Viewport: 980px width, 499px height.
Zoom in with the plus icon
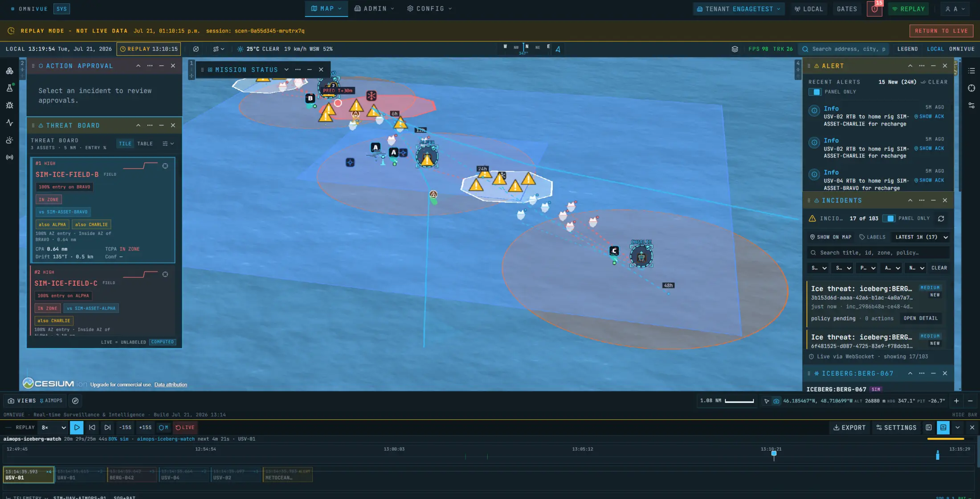coord(956,401)
